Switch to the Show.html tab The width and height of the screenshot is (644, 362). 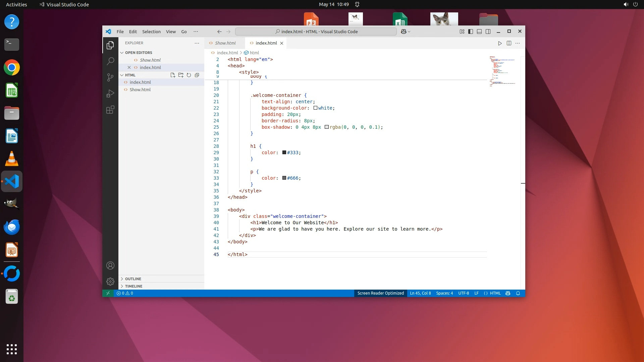225,43
